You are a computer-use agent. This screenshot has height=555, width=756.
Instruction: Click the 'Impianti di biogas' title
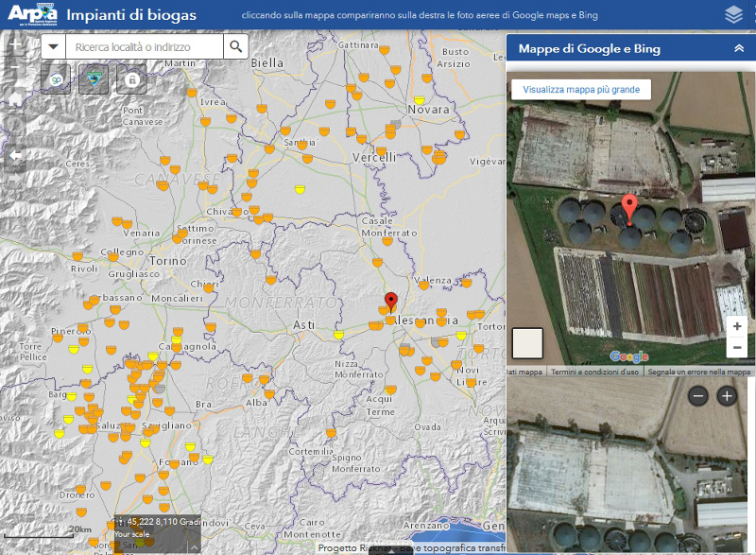tap(131, 15)
